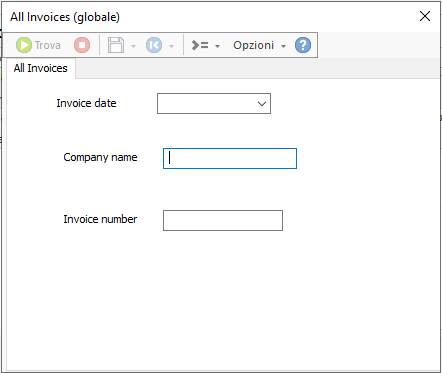
Task: Click the blue K reset icon
Action: tap(154, 45)
